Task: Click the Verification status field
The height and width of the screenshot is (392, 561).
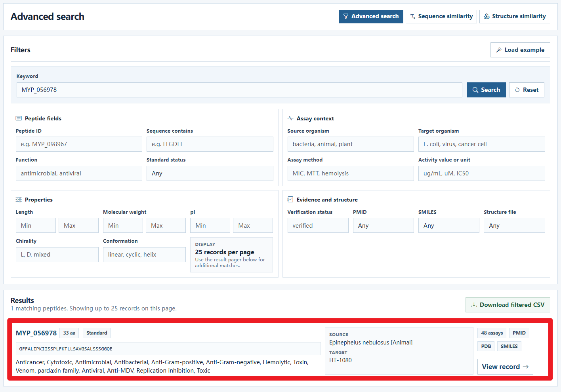Action: click(318, 225)
